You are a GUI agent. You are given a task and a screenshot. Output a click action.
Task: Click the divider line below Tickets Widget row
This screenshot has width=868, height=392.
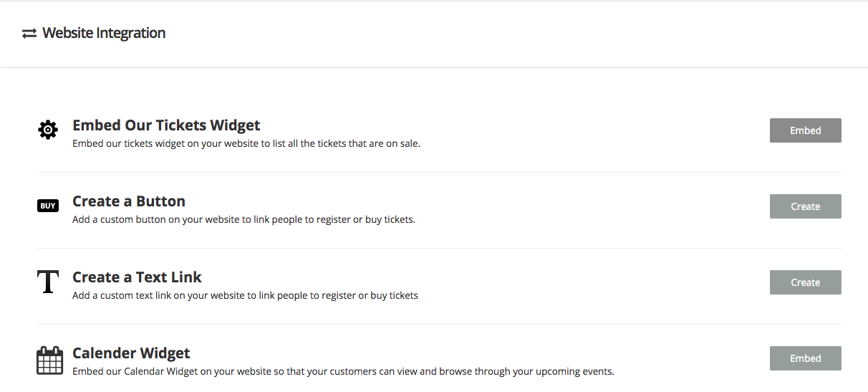pos(438,173)
